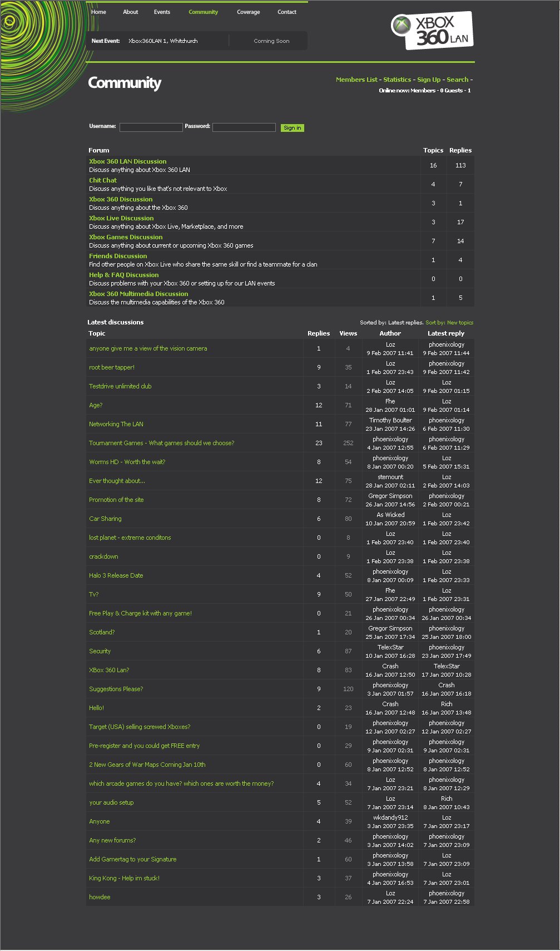
Task: Open the 'Anyone' topic
Action: [100, 821]
